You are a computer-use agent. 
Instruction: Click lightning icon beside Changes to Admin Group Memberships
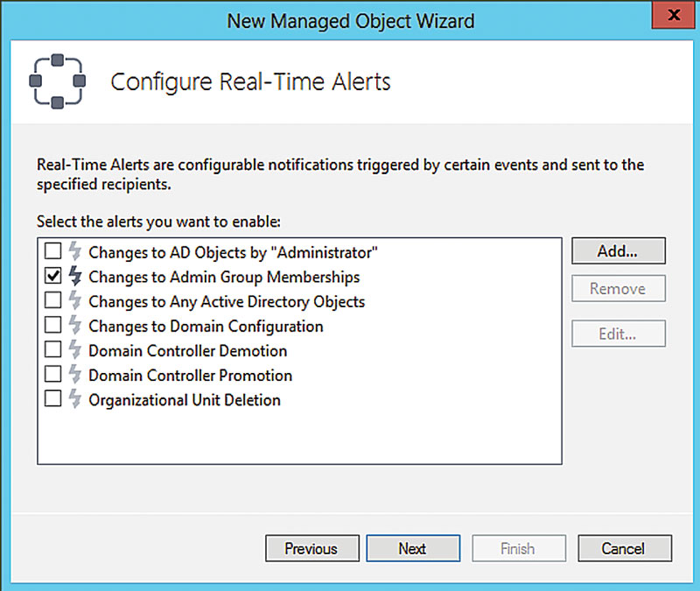click(75, 277)
